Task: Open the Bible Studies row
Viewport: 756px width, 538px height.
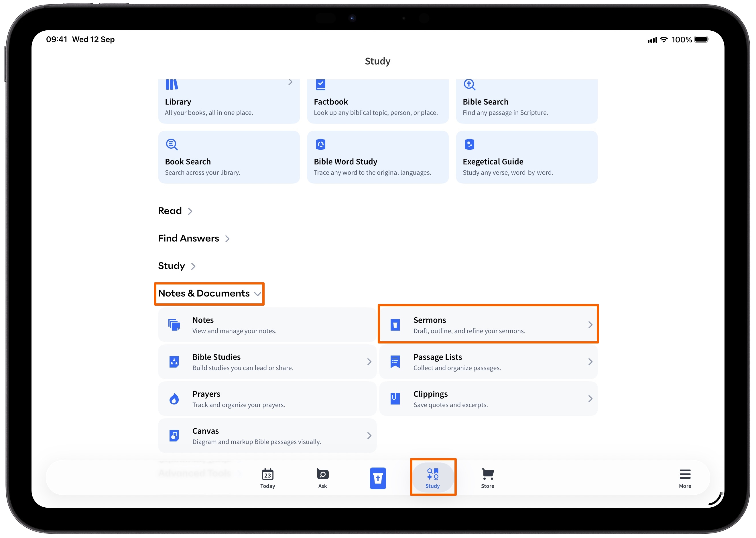Action: [267, 362]
